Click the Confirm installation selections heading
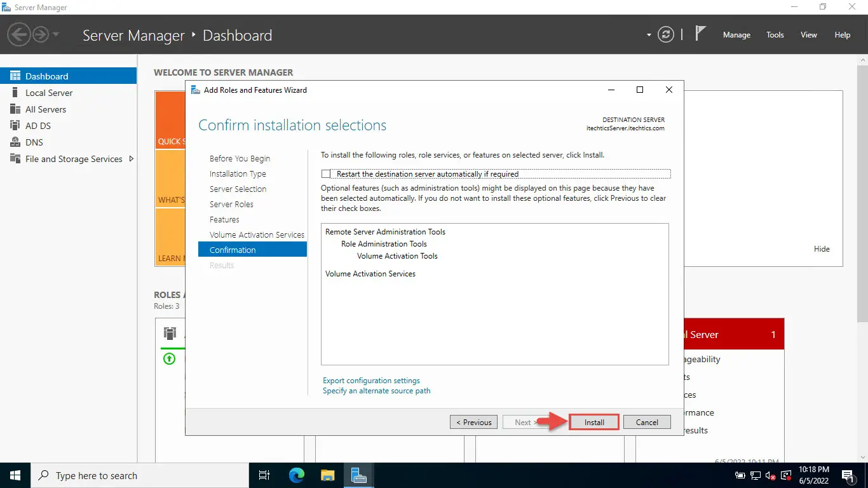This screenshot has height=488, width=868. coord(292,125)
